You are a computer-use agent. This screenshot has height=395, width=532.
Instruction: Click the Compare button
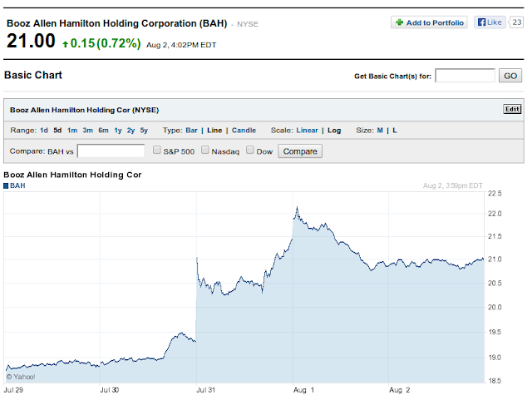(300, 151)
